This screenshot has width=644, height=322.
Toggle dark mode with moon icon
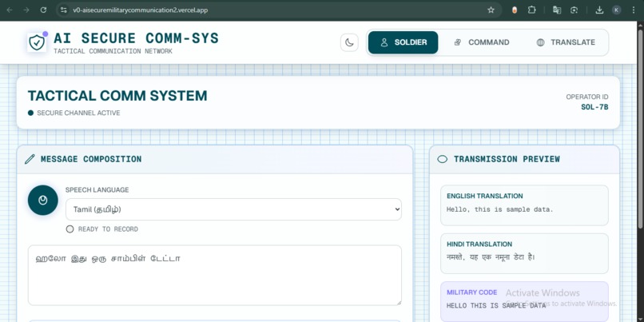click(x=349, y=42)
